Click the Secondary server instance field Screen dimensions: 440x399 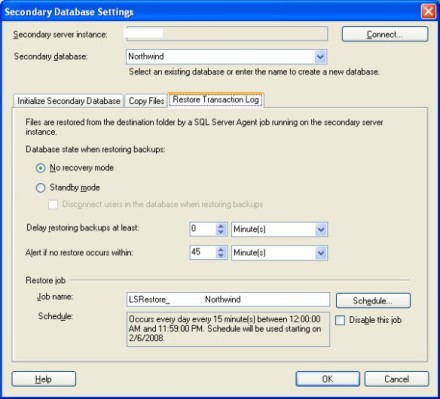tap(227, 34)
